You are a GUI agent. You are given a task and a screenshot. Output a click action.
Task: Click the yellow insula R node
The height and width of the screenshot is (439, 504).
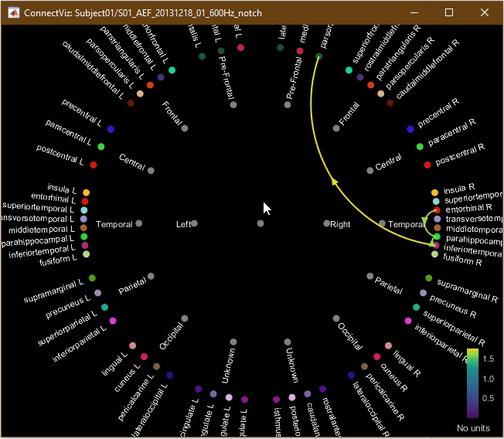point(434,192)
